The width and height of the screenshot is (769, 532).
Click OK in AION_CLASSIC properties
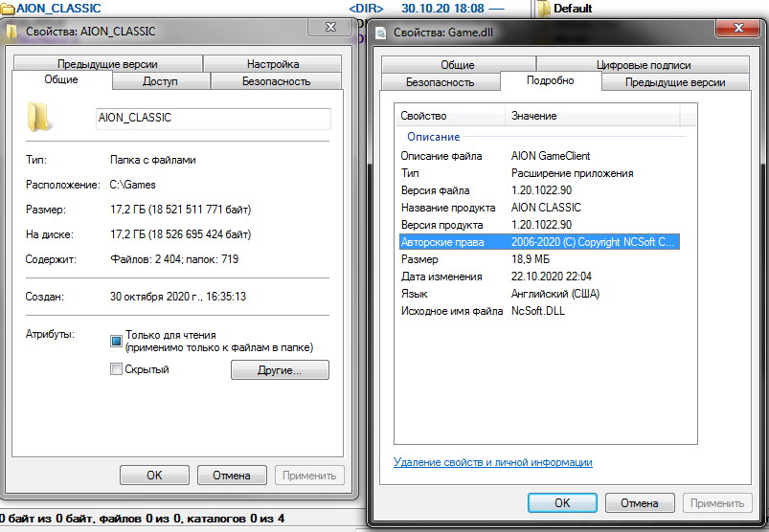154,476
